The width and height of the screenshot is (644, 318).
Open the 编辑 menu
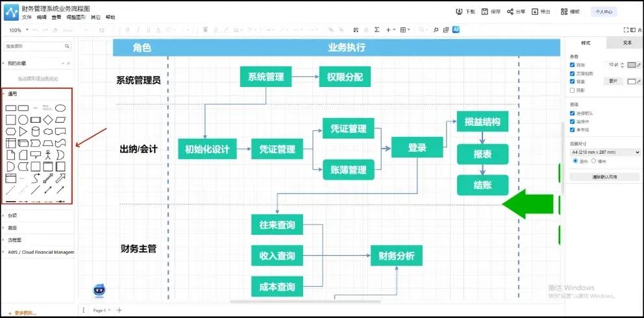(42, 18)
